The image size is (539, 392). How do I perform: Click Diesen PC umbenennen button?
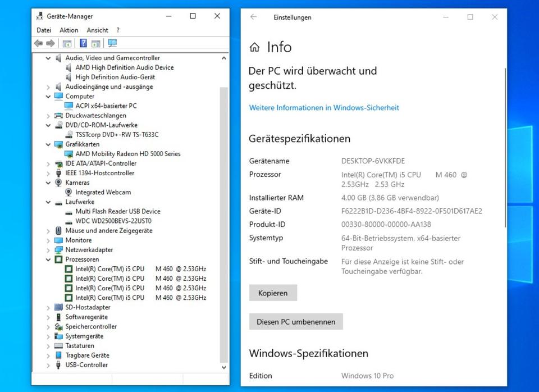(x=296, y=322)
